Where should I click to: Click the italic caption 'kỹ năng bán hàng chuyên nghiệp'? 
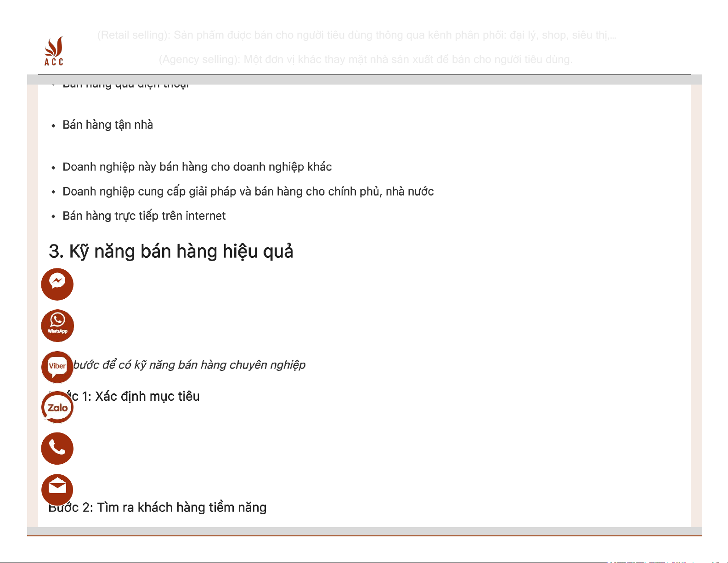tap(189, 365)
